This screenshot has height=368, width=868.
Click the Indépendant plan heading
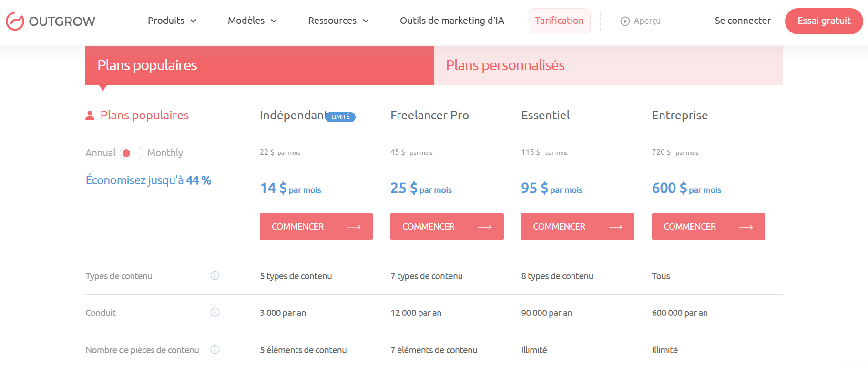[x=293, y=115]
